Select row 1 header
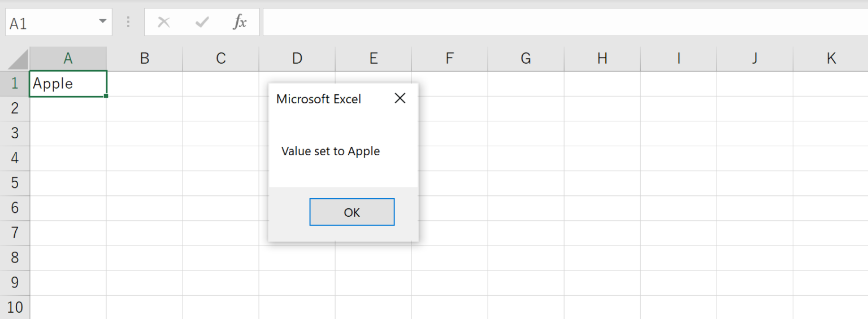Image resolution: width=868 pixels, height=319 pixels. 15,84
